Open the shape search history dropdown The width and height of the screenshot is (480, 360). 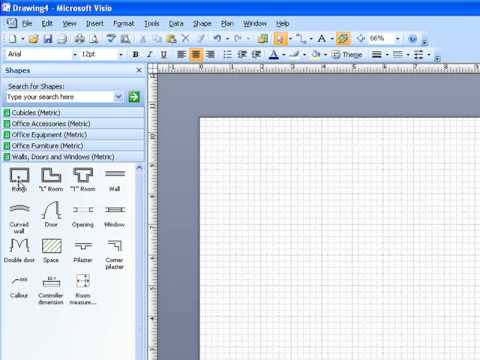pos(118,97)
